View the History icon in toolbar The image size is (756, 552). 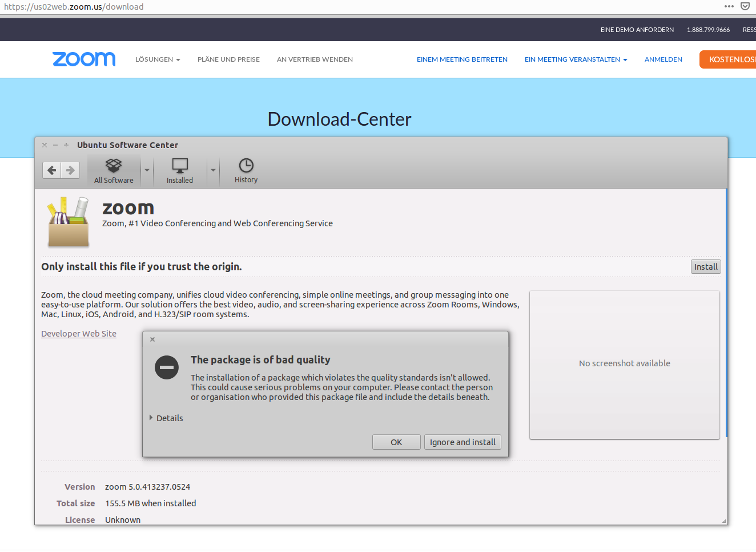coord(246,170)
